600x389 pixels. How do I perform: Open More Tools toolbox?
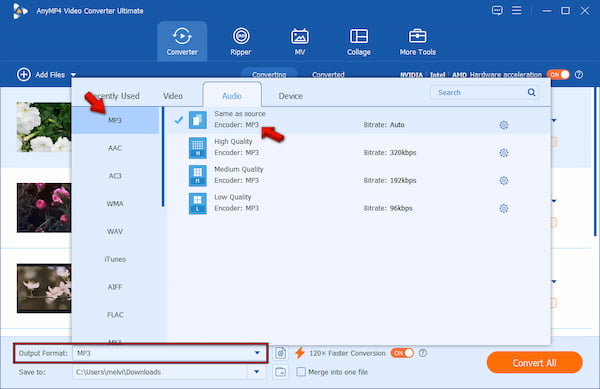click(417, 41)
